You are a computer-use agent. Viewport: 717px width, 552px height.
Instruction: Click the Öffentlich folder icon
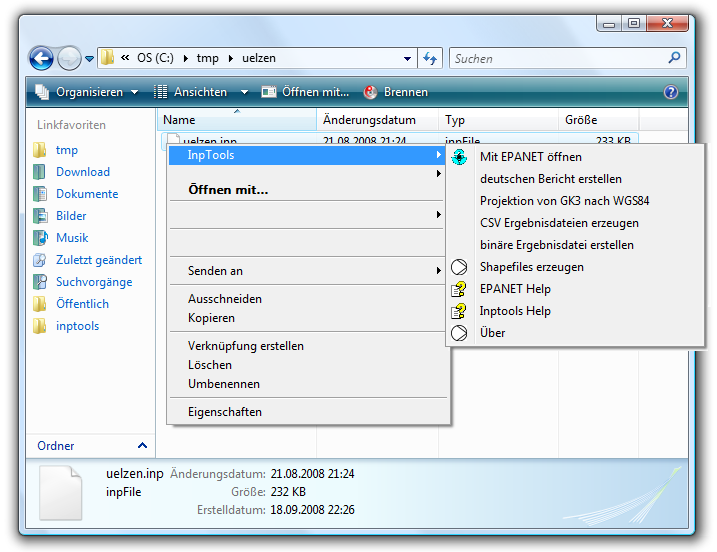[x=40, y=304]
